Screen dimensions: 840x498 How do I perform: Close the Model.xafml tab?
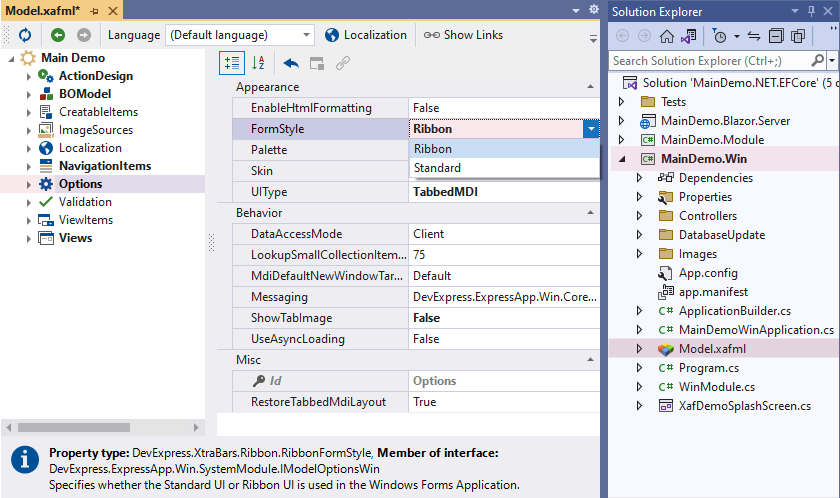coord(112,11)
